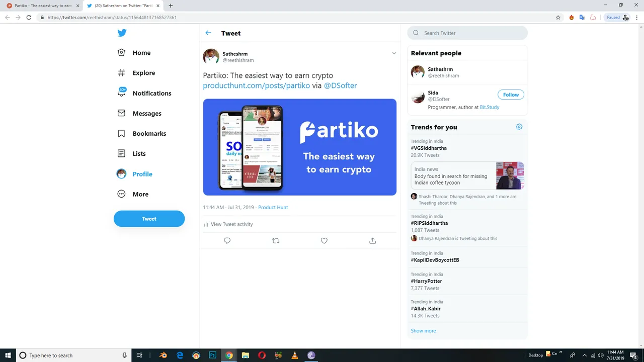The image size is (644, 362).
Task: Open Trends settings gear icon
Action: tap(519, 127)
